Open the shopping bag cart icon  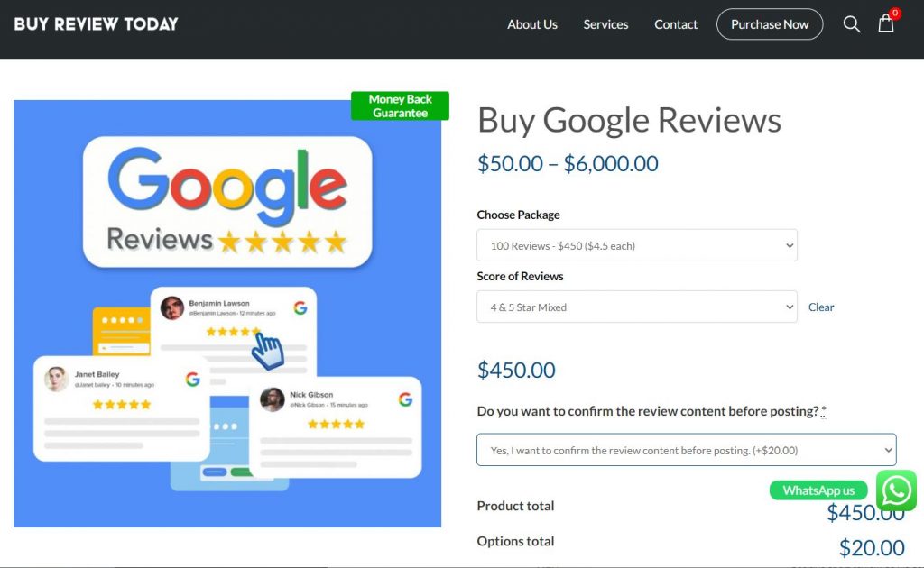point(886,24)
